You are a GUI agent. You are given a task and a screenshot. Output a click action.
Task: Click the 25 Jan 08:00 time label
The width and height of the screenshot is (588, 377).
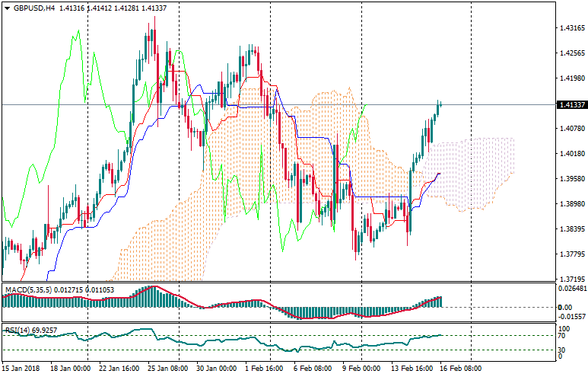point(169,368)
